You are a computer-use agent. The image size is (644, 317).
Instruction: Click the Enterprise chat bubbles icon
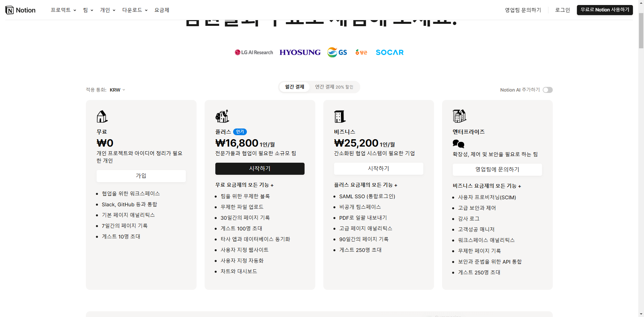coord(459,144)
